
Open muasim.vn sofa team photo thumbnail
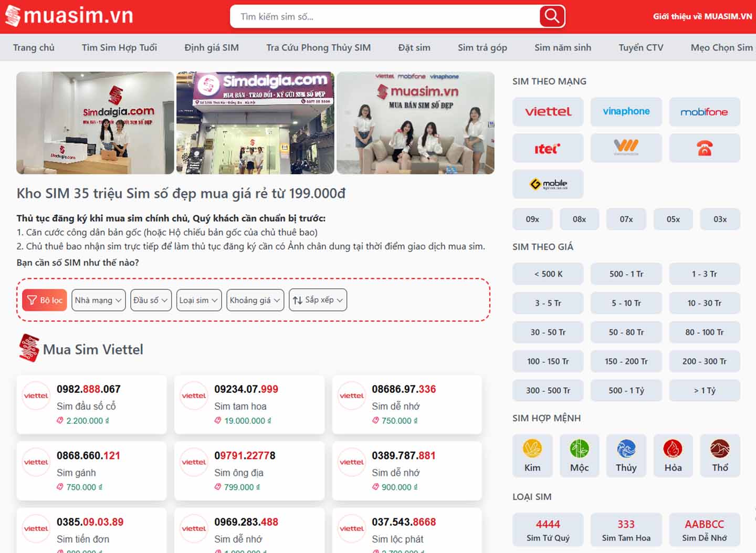pos(415,123)
